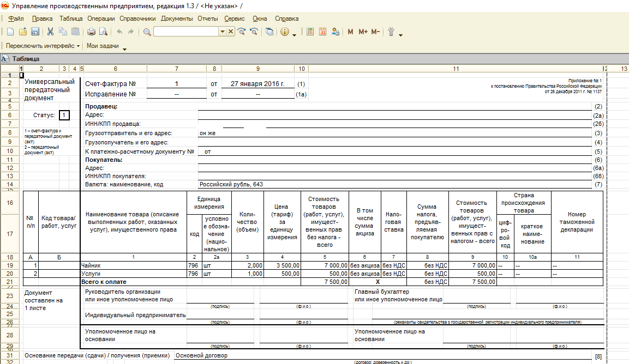Select row header 17
Screen dimensions: 629x364
[10, 234]
